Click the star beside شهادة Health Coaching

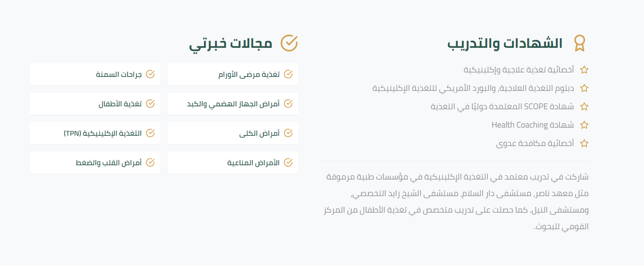(584, 125)
